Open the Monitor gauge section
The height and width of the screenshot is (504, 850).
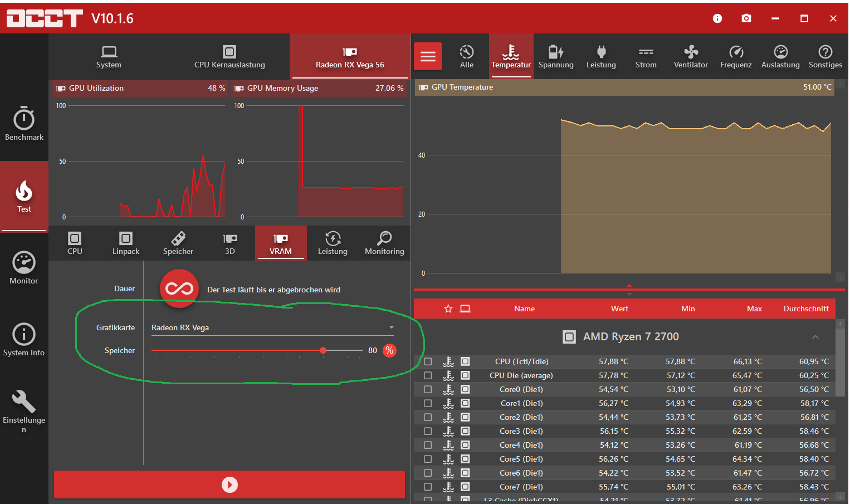coord(24,268)
